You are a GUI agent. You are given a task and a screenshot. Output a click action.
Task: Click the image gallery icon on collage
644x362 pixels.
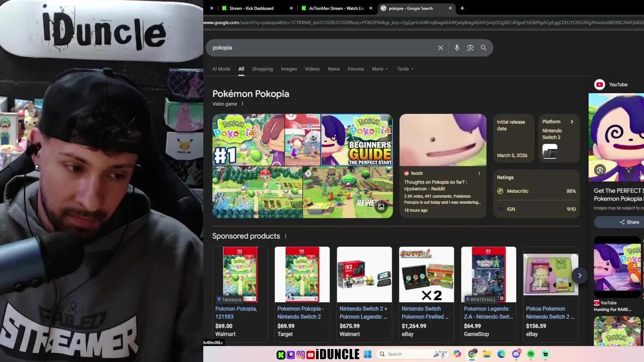point(381,207)
